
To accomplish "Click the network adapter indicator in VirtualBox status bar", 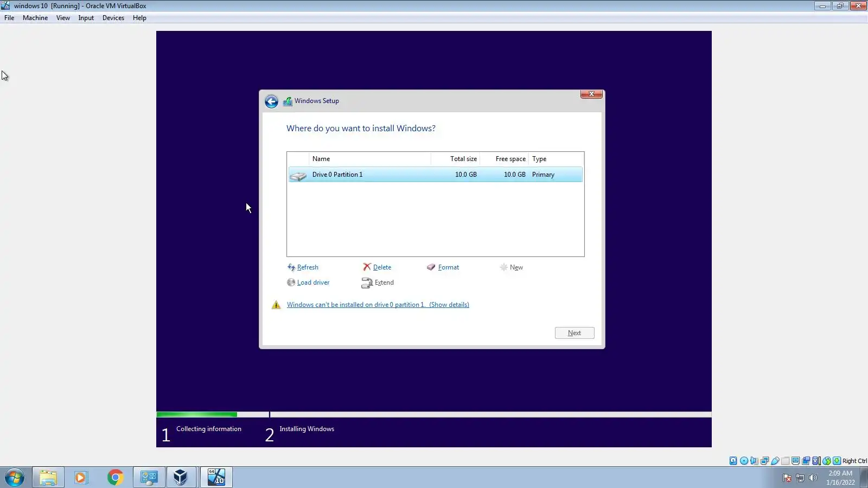I will (764, 461).
